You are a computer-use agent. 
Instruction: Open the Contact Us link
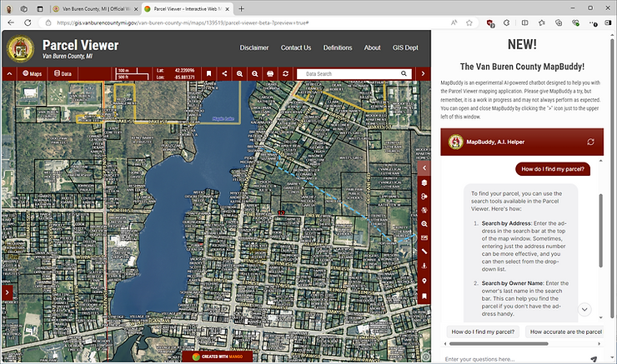click(x=296, y=47)
